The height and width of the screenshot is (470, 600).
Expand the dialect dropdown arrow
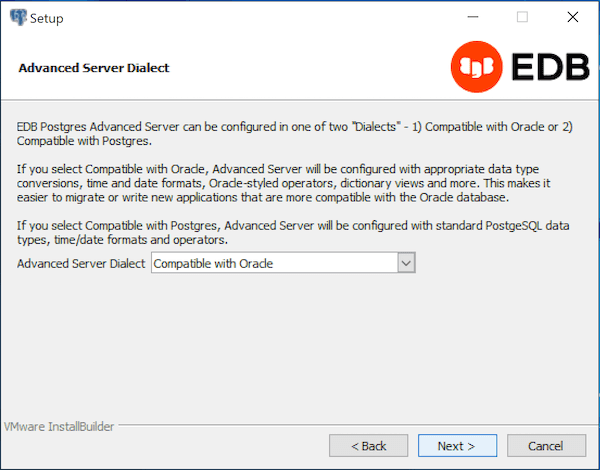(405, 263)
